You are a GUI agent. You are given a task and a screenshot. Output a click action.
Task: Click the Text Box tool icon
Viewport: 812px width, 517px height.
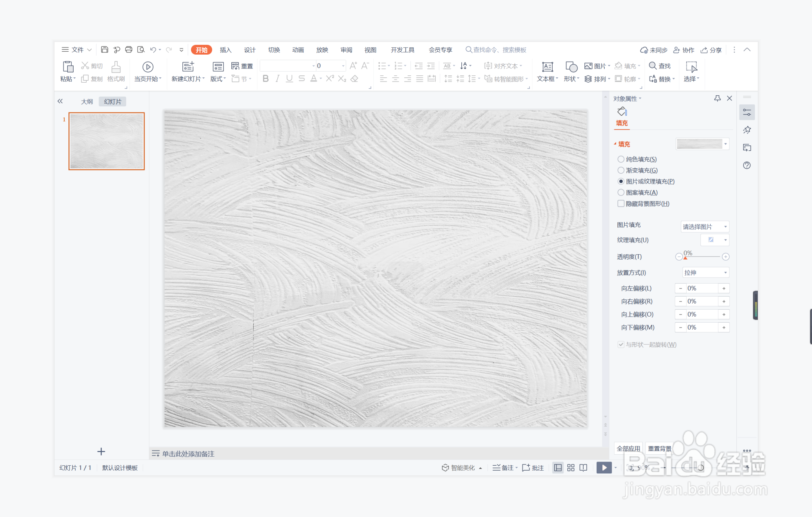click(x=547, y=67)
